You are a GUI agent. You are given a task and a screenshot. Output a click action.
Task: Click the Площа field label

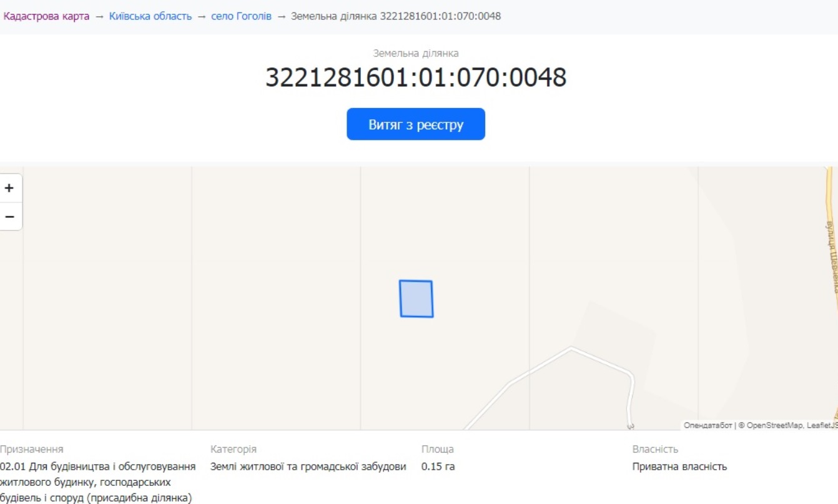(437, 449)
